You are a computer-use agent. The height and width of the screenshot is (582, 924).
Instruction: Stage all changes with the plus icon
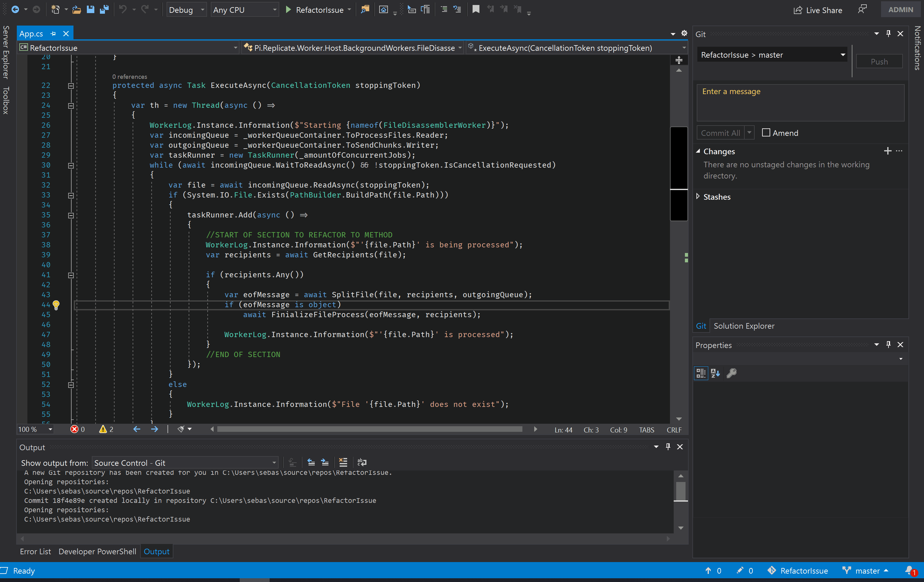point(887,151)
